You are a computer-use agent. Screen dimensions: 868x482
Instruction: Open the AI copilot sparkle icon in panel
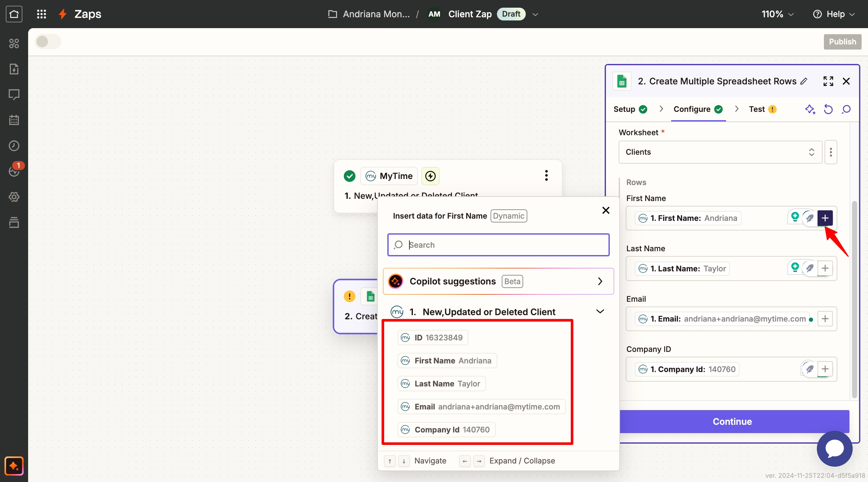tap(810, 109)
